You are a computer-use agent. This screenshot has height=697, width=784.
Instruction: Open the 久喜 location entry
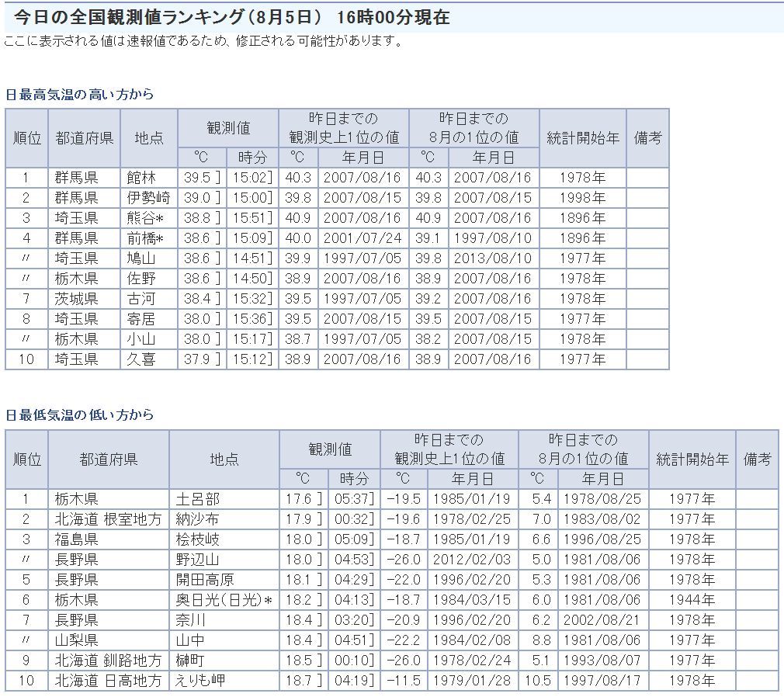(x=141, y=359)
